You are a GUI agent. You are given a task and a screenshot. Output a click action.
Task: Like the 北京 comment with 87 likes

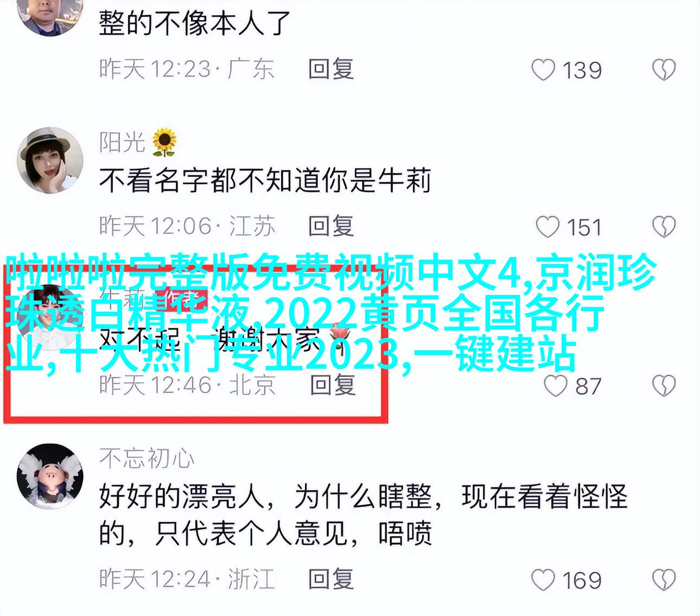click(x=555, y=386)
